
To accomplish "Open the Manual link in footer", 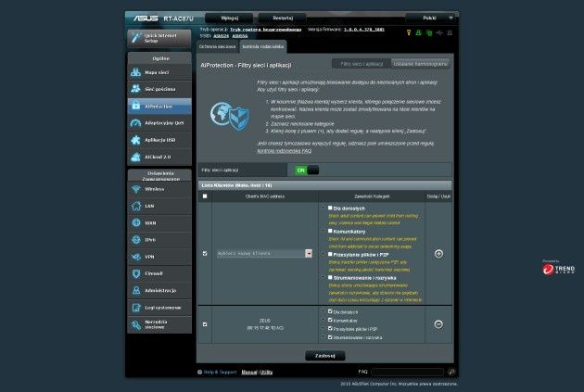I will (249, 372).
